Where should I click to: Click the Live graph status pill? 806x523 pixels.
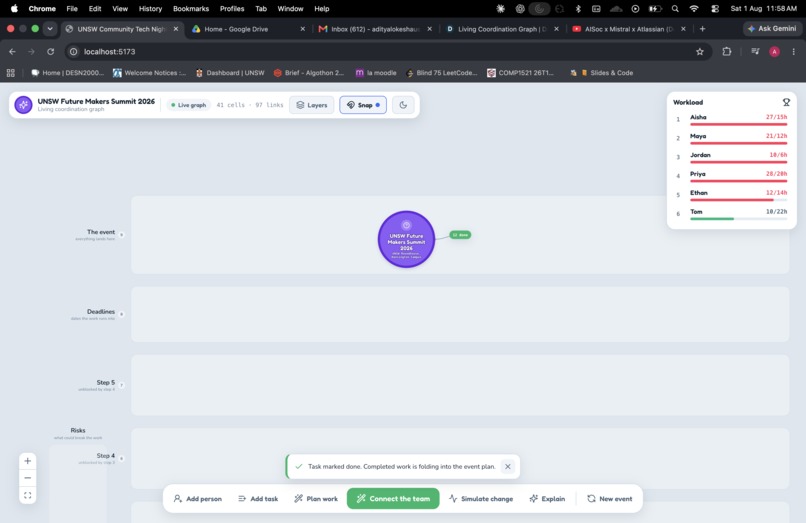(188, 105)
